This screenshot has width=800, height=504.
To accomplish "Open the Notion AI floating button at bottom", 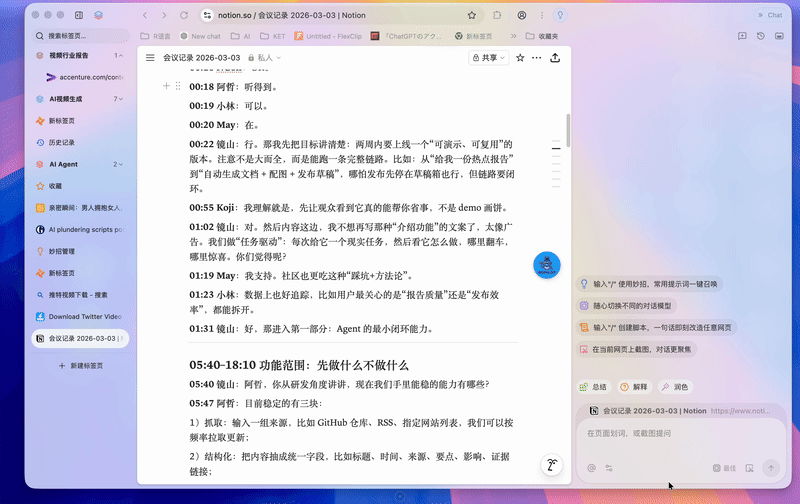I will (x=552, y=465).
